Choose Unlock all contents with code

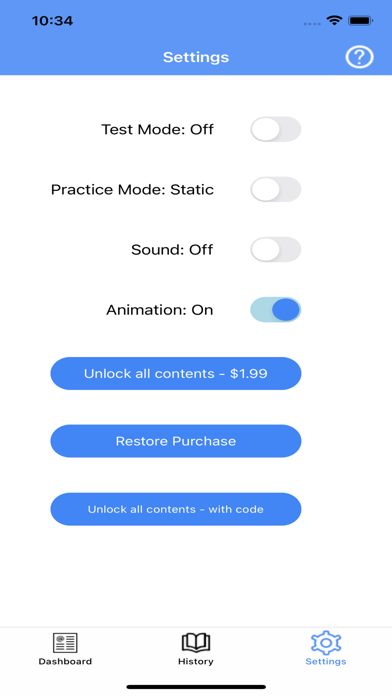176,509
